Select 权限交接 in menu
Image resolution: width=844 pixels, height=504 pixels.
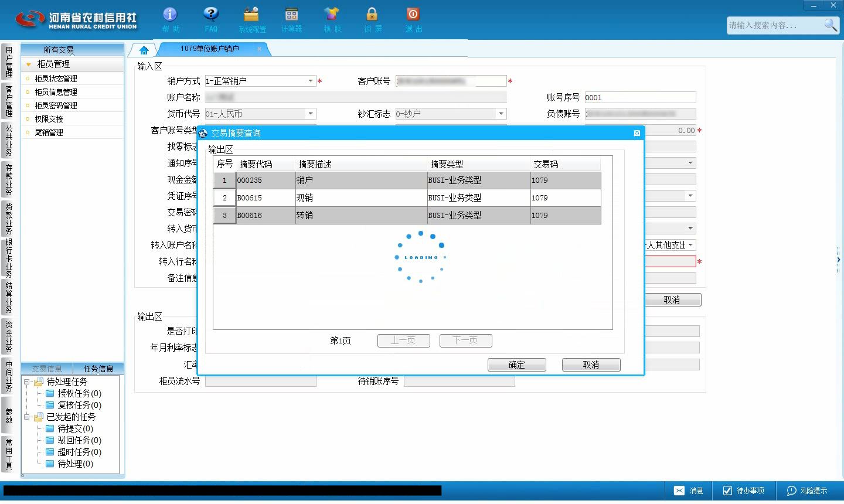coord(49,119)
